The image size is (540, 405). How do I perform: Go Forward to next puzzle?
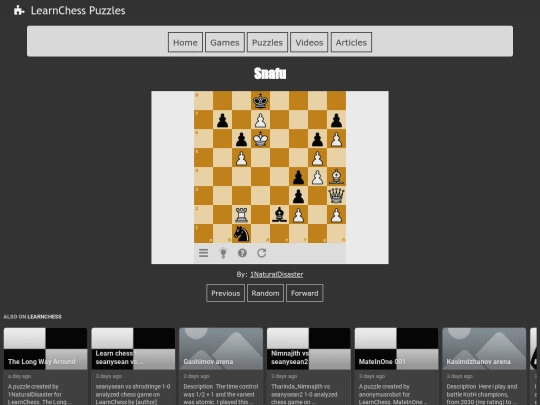coord(304,293)
